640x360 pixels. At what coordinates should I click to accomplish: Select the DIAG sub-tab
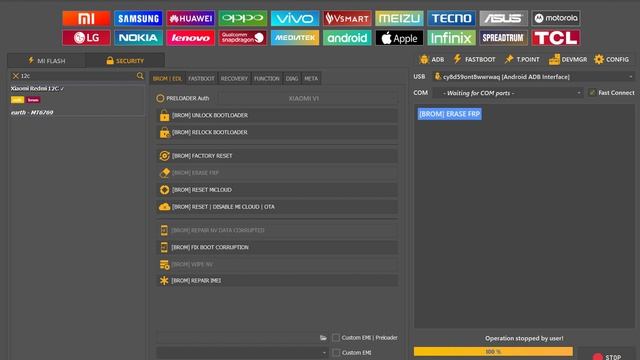(x=292, y=78)
